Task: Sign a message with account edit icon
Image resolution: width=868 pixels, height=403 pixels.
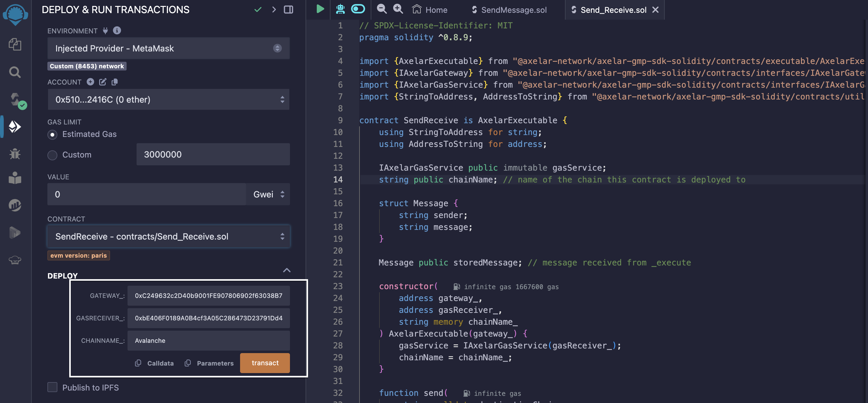Action: pyautogui.click(x=103, y=82)
